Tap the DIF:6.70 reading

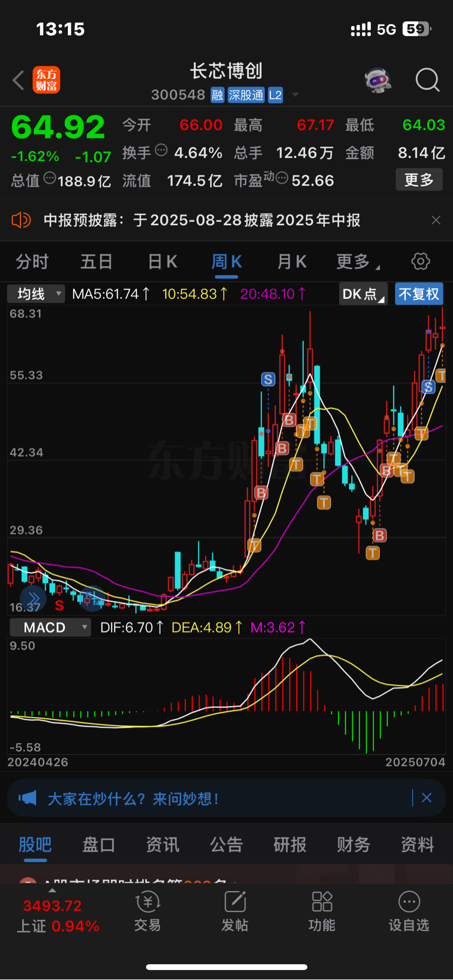(132, 628)
